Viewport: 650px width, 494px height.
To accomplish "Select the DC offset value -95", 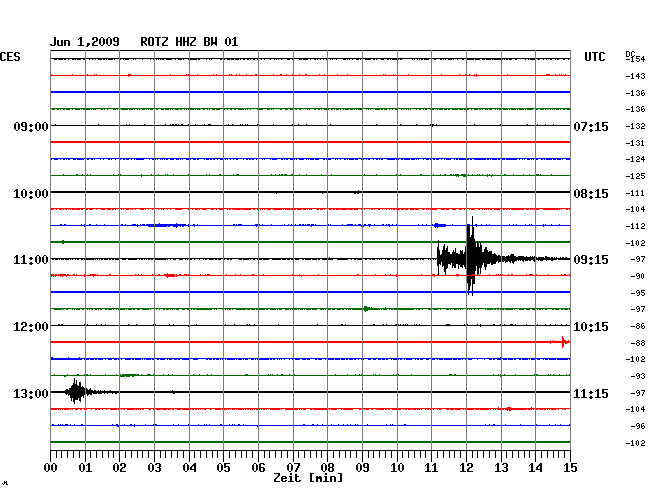I will [x=638, y=293].
